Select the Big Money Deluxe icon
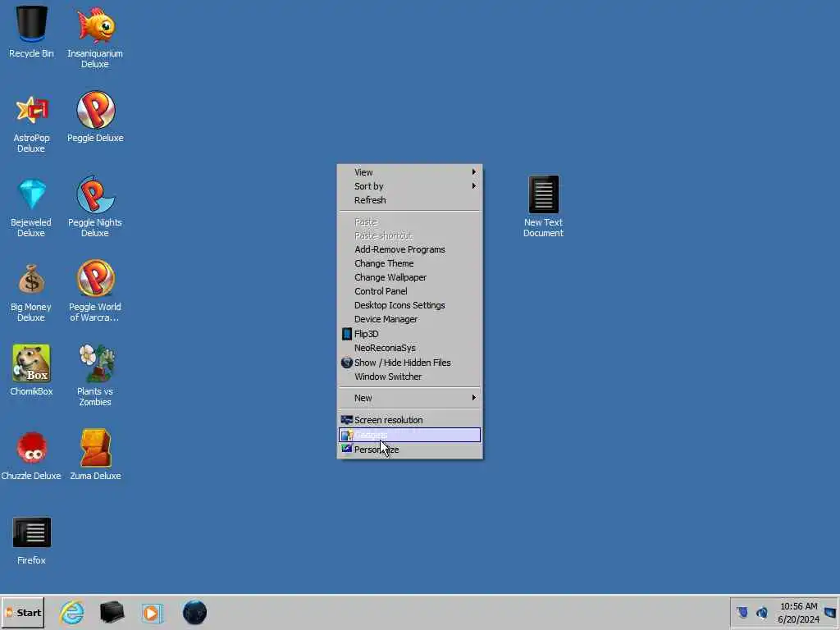This screenshot has height=630, width=840. point(31,293)
